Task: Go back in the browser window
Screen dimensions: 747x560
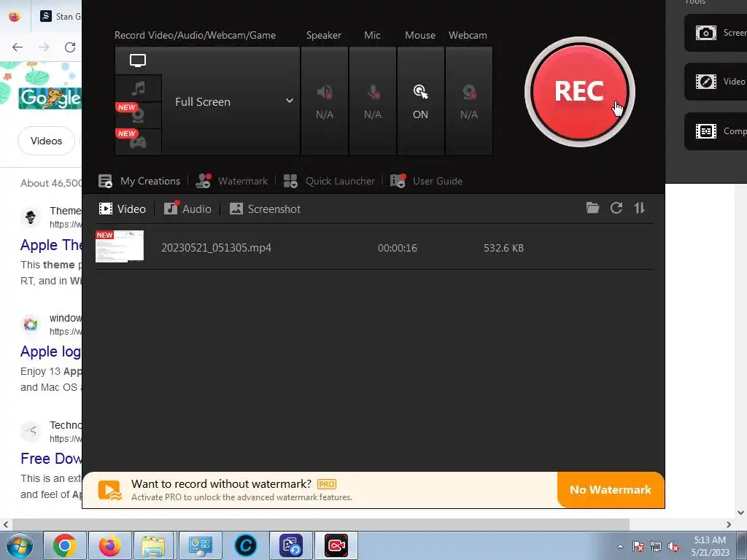Action: (18, 47)
